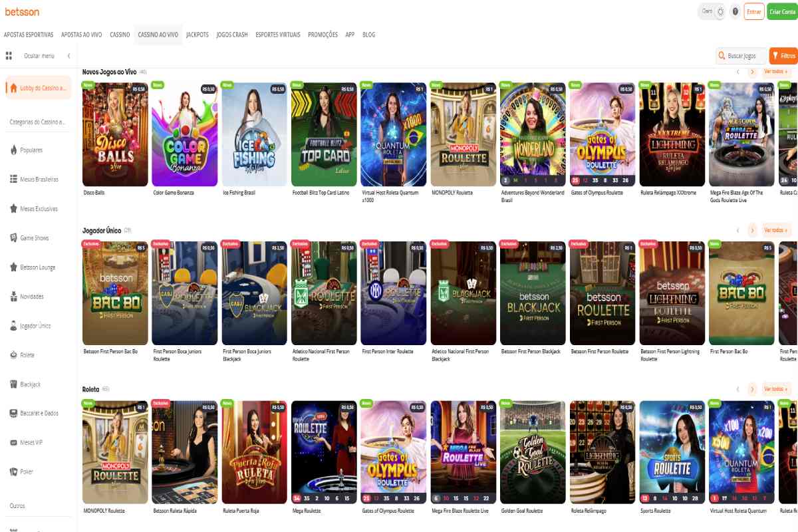Select the Mesas Exclusivas star icon
This screenshot has height=532, width=798.
point(13,209)
